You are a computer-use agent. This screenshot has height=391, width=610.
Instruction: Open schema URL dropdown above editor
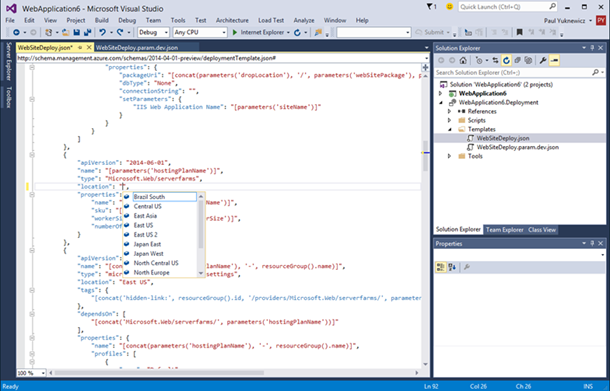427,58
